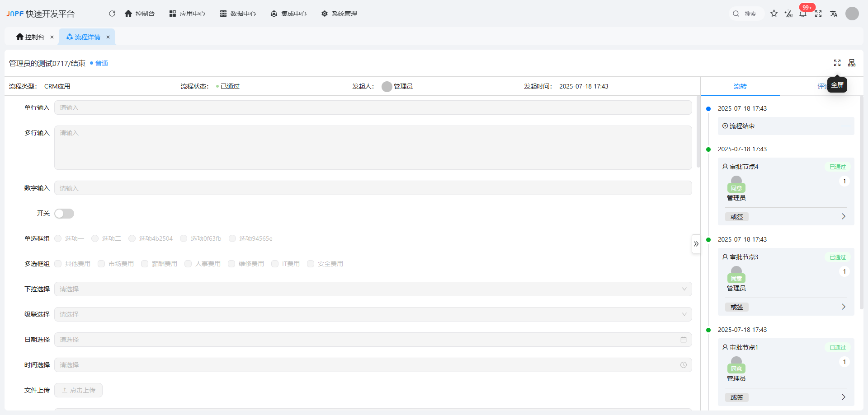Viewport: 868px width, 415px height.
Task: Click the 单行输入 text field
Action: tap(373, 107)
